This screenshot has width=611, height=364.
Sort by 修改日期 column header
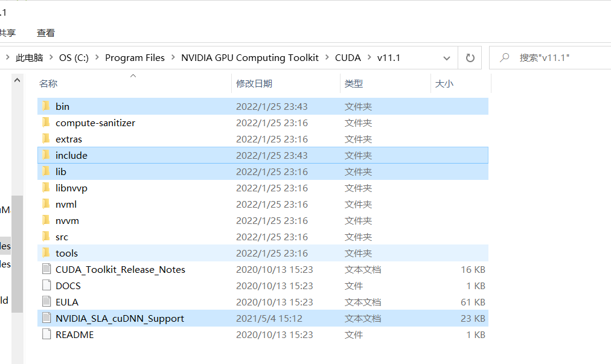pyautogui.click(x=254, y=83)
